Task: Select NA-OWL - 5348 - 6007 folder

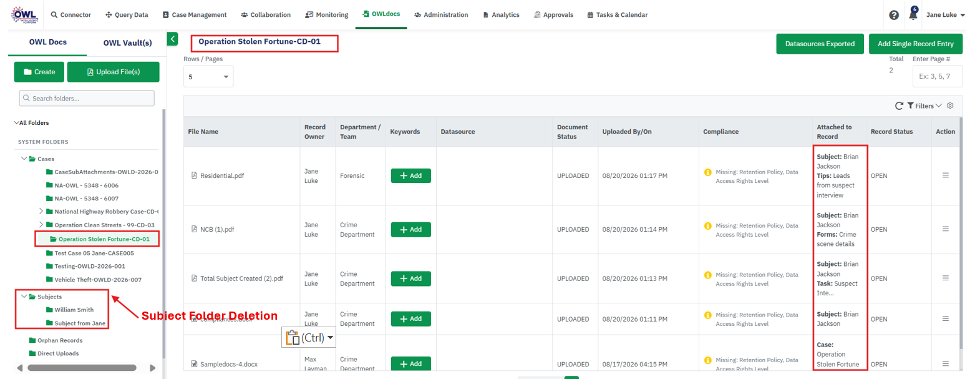Action: [82, 199]
